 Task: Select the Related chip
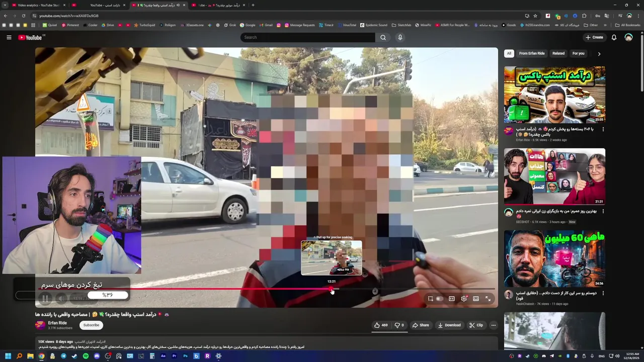coord(558,53)
